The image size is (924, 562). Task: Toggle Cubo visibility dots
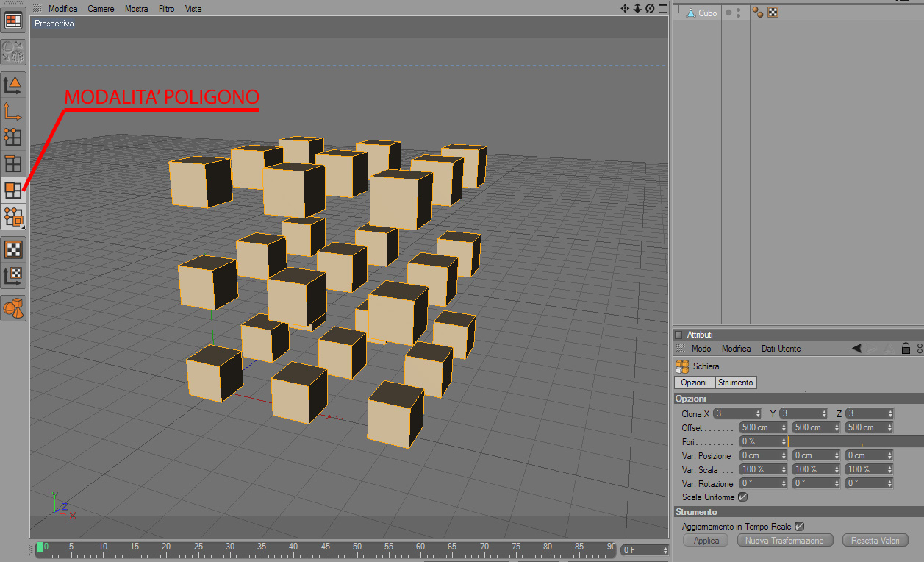tap(738, 13)
